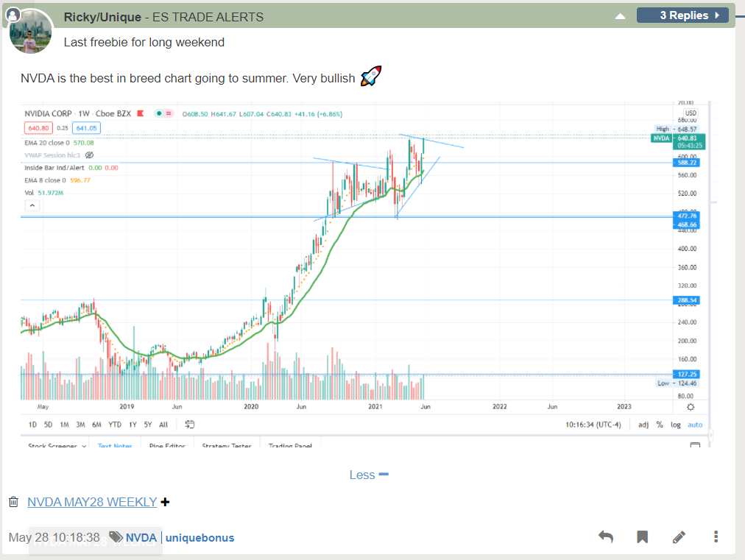The height and width of the screenshot is (560, 745).
Task: Select the EMA 20 close indicator
Action: point(60,143)
